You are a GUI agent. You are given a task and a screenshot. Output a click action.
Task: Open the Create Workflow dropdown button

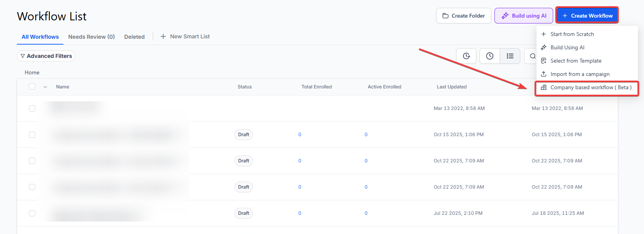[x=587, y=16]
